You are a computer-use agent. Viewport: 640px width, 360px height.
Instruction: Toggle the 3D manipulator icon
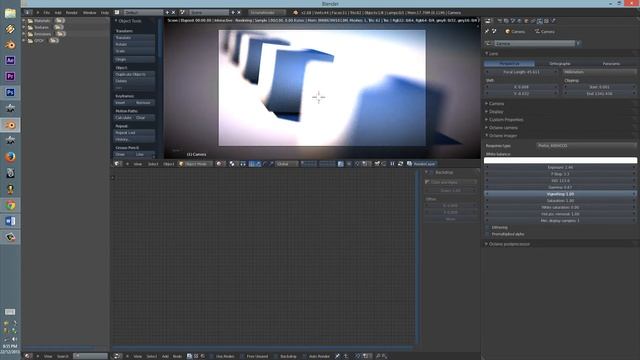click(x=252, y=164)
